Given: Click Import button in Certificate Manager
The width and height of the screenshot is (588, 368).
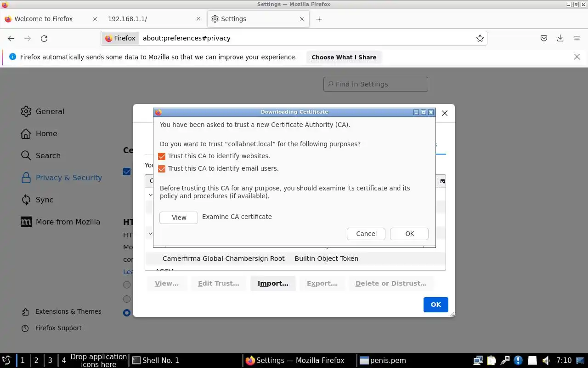Looking at the screenshot, I should (x=273, y=283).
